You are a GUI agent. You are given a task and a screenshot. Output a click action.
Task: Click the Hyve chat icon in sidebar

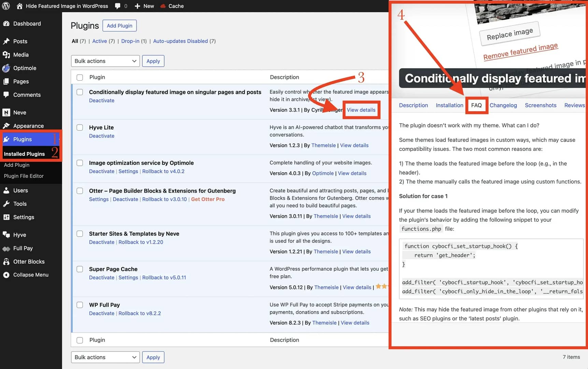(6, 235)
